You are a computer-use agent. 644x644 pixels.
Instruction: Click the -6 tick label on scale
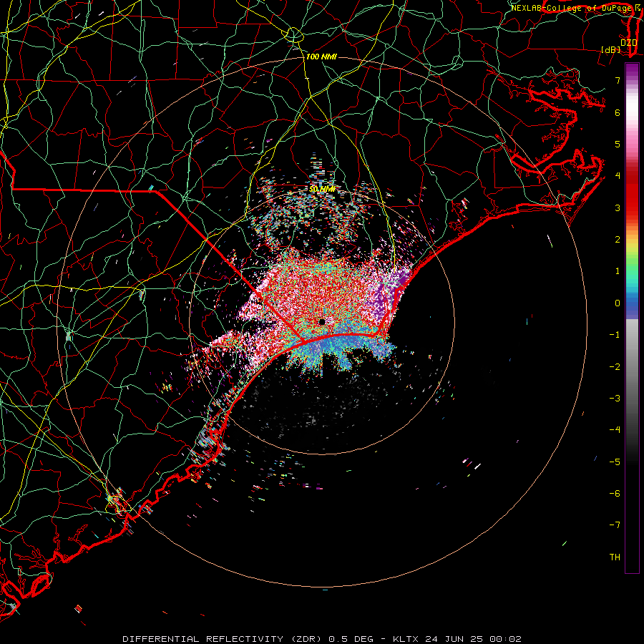coord(615,494)
